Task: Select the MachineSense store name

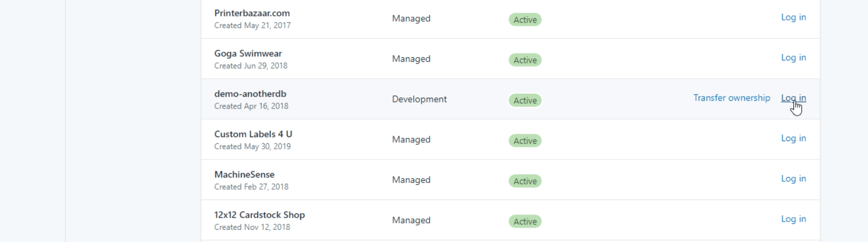Action: 244,174
